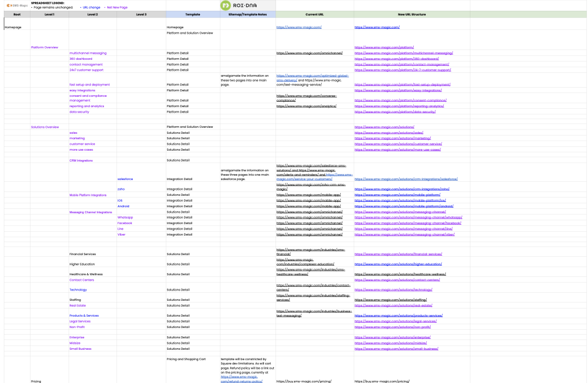
Task: Select the Level 2 column header
Action: click(x=93, y=15)
